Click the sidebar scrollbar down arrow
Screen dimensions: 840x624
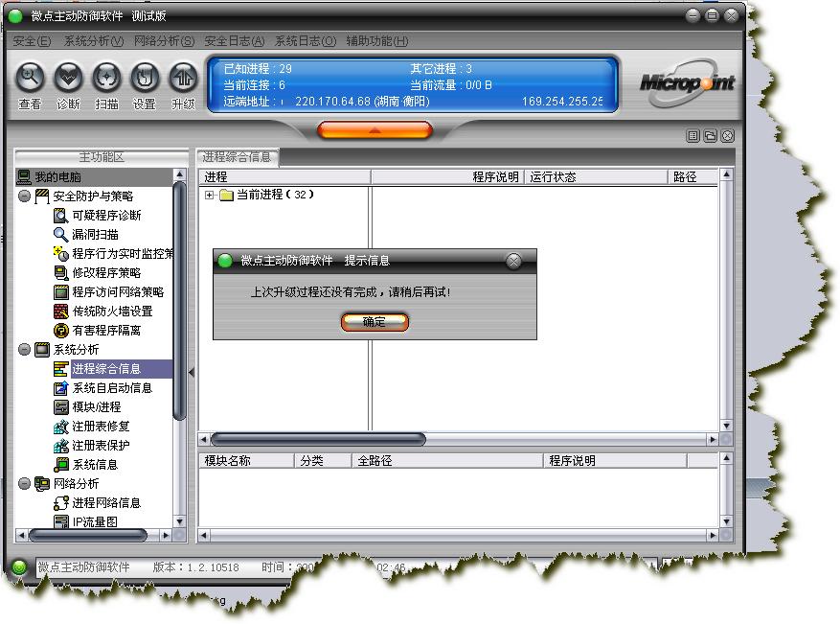[x=179, y=521]
